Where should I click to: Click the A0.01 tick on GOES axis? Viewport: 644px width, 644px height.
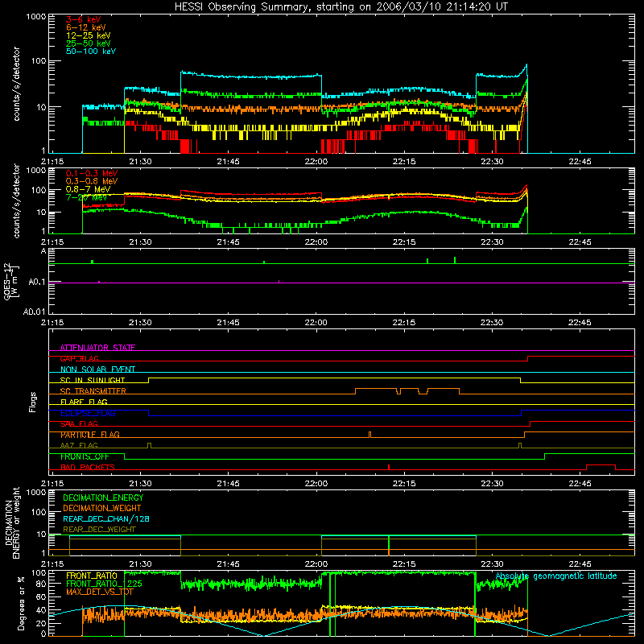click(35, 312)
